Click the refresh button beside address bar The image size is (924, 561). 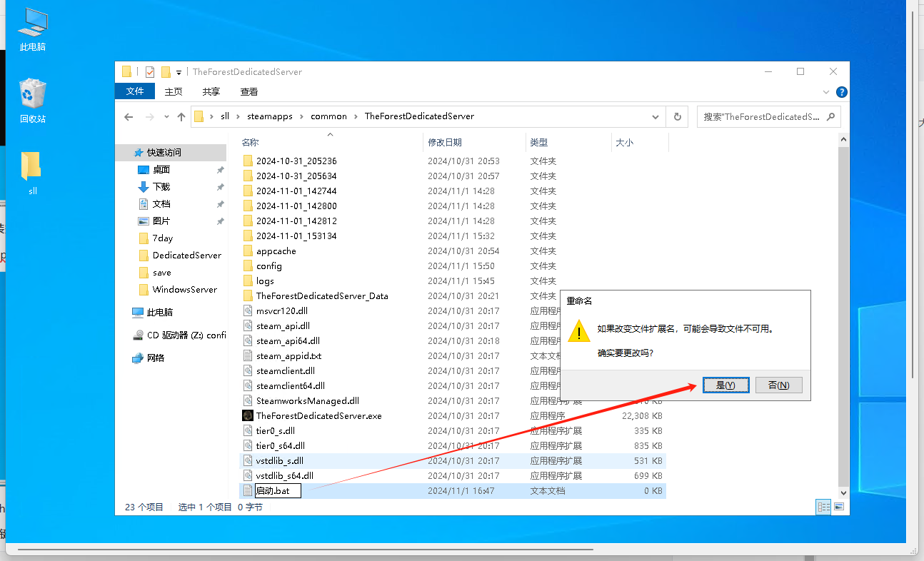click(x=677, y=116)
